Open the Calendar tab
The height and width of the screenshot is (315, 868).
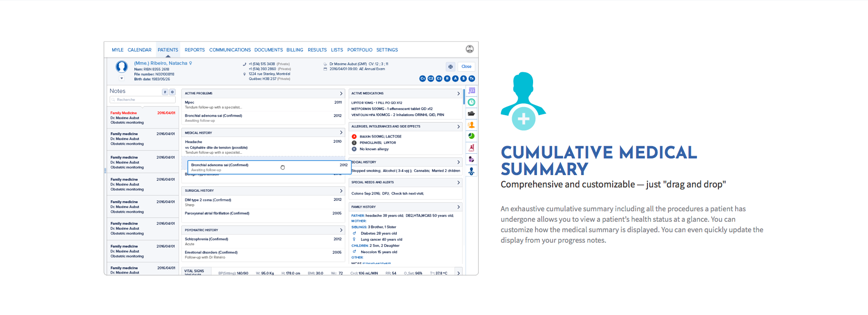coord(140,50)
